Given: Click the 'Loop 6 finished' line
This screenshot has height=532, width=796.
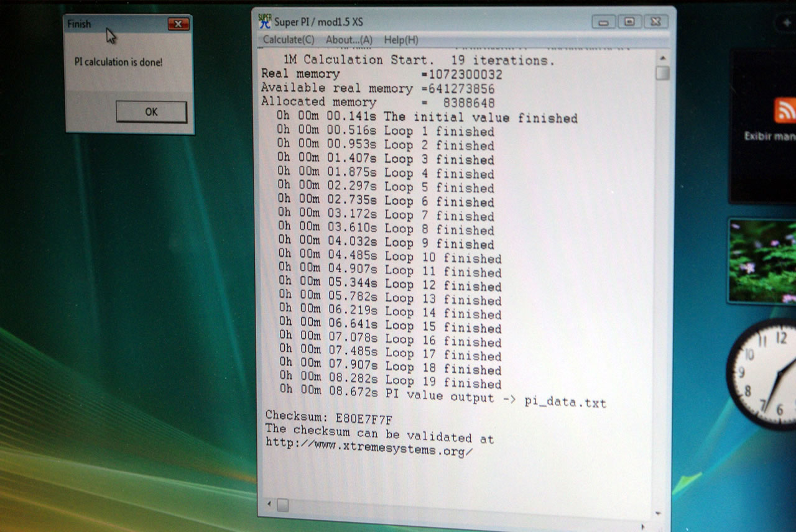Looking at the screenshot, I should click(386, 201).
